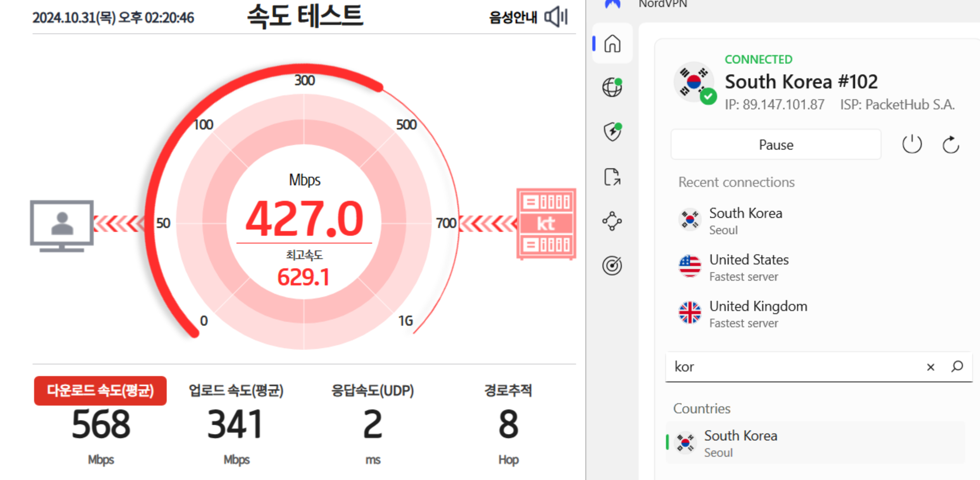Click the power disconnect icon
980x480 pixels.
click(912, 145)
